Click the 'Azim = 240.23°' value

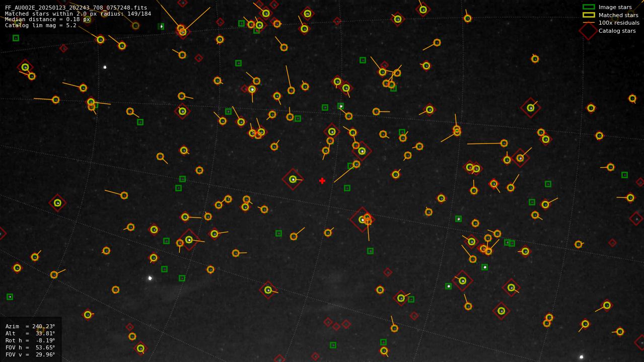click(x=30, y=326)
